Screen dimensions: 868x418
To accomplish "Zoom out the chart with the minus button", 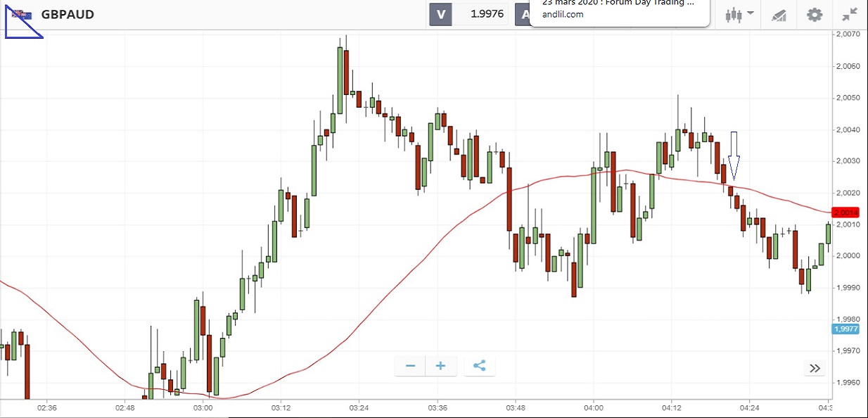I will coord(410,366).
